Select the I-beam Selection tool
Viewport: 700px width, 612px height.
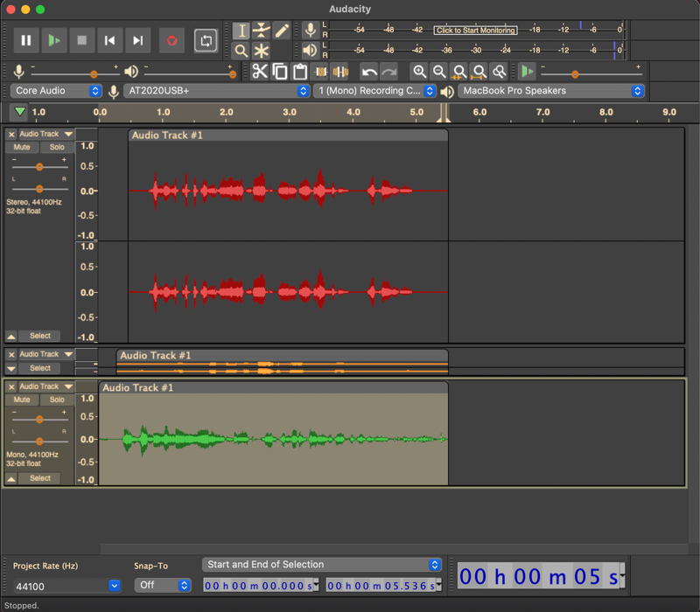(241, 31)
